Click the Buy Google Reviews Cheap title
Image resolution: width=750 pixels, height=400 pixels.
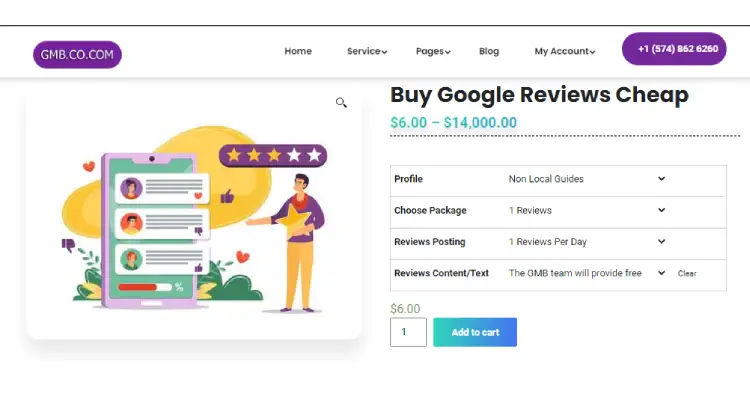[540, 95]
